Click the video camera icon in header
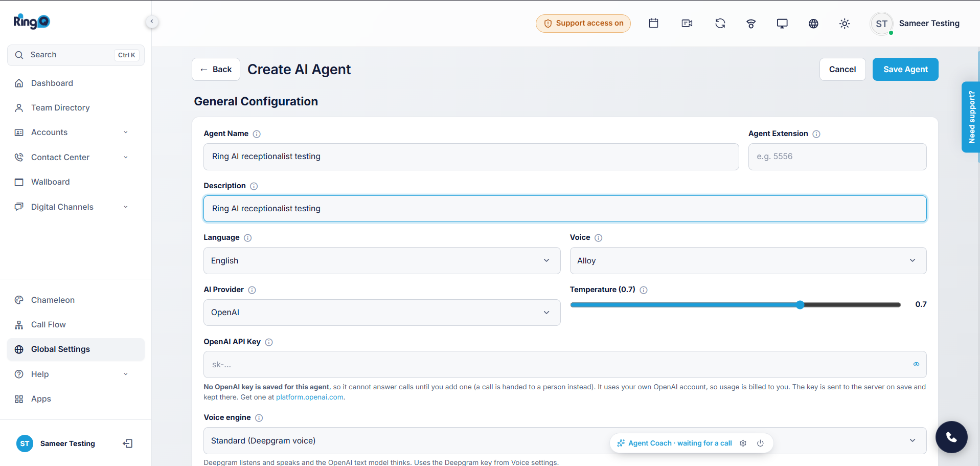 coord(687,23)
